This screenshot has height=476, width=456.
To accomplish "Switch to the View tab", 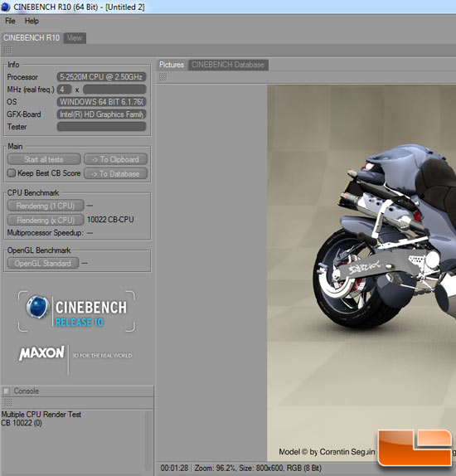I will [x=75, y=38].
